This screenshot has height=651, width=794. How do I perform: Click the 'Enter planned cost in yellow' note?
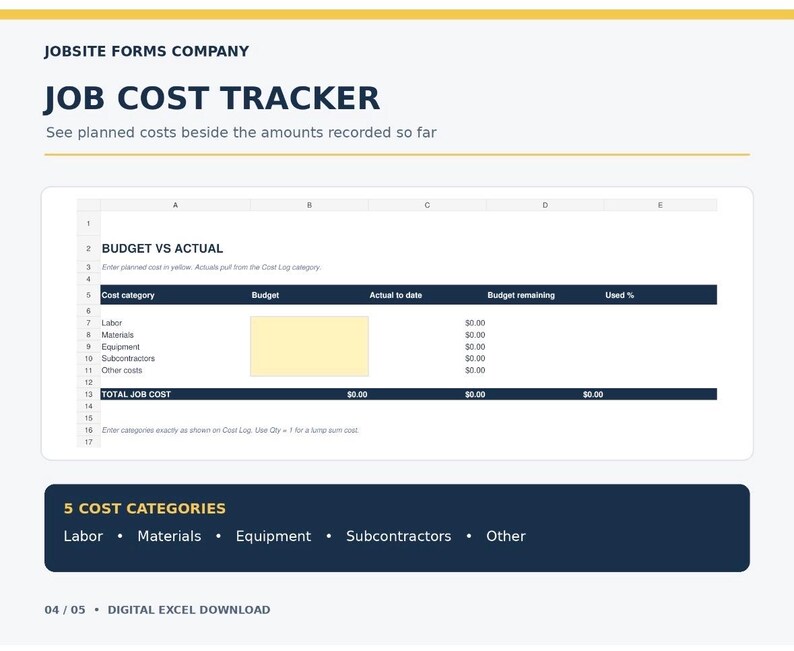click(x=211, y=267)
